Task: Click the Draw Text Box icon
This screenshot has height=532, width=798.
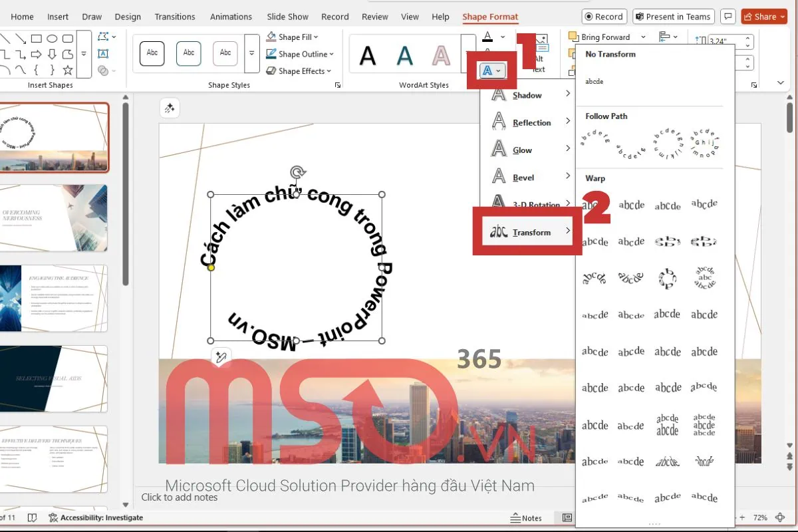Action: point(104,54)
